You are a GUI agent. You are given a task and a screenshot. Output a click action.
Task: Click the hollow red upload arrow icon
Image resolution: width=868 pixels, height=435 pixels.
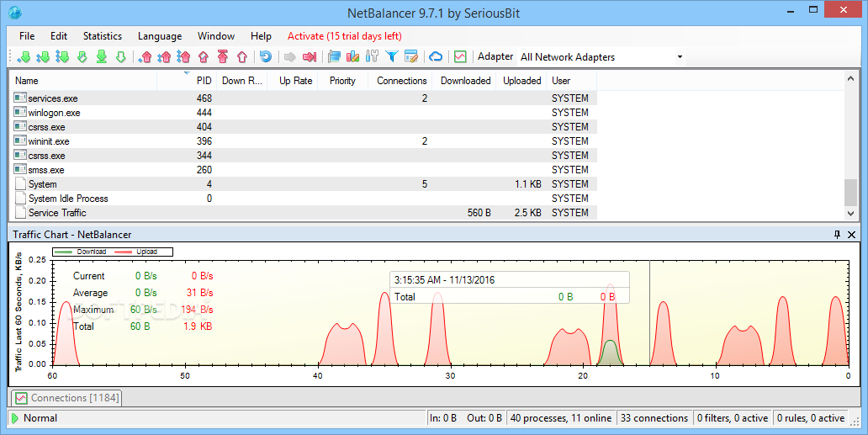[x=242, y=56]
